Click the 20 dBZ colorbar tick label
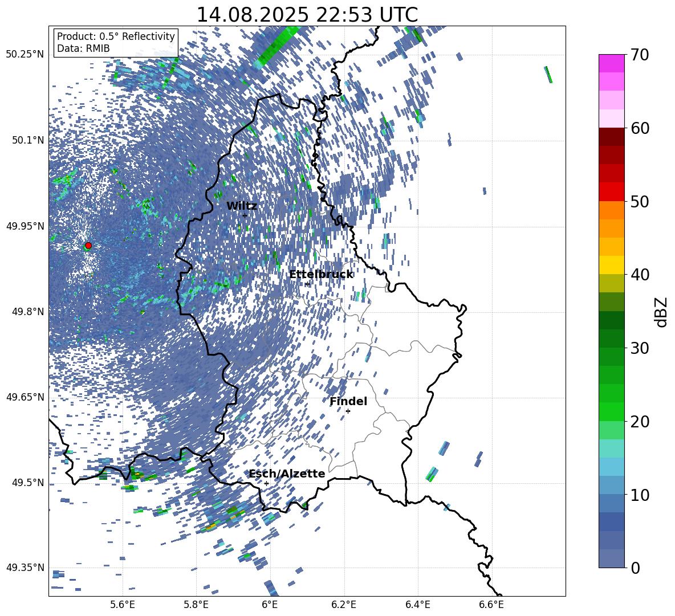This screenshot has width=675, height=616. click(x=640, y=422)
